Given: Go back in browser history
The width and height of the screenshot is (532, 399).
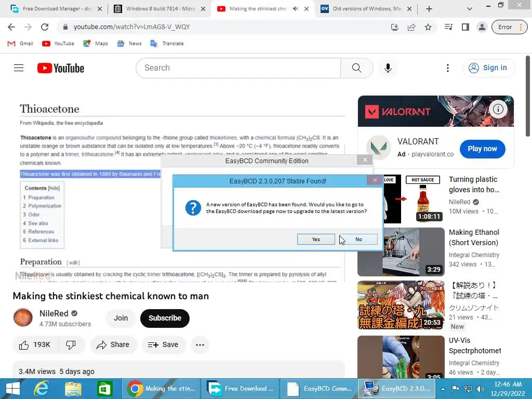Looking at the screenshot, I should pyautogui.click(x=11, y=27).
